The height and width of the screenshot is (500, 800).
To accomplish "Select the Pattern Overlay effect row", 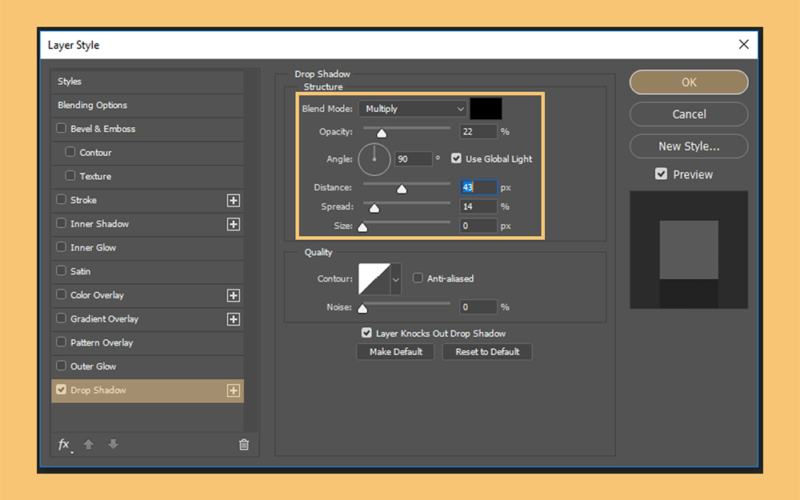I will click(147, 343).
